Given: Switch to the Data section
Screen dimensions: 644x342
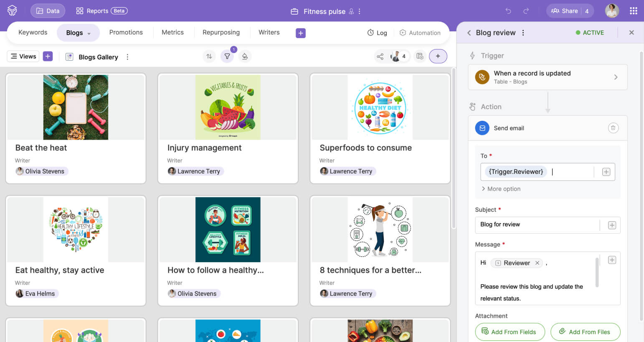Looking at the screenshot, I should click(x=48, y=11).
